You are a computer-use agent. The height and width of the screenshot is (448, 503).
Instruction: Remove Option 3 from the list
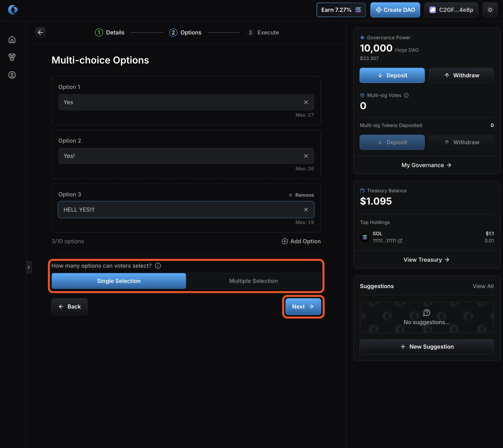pyautogui.click(x=301, y=195)
